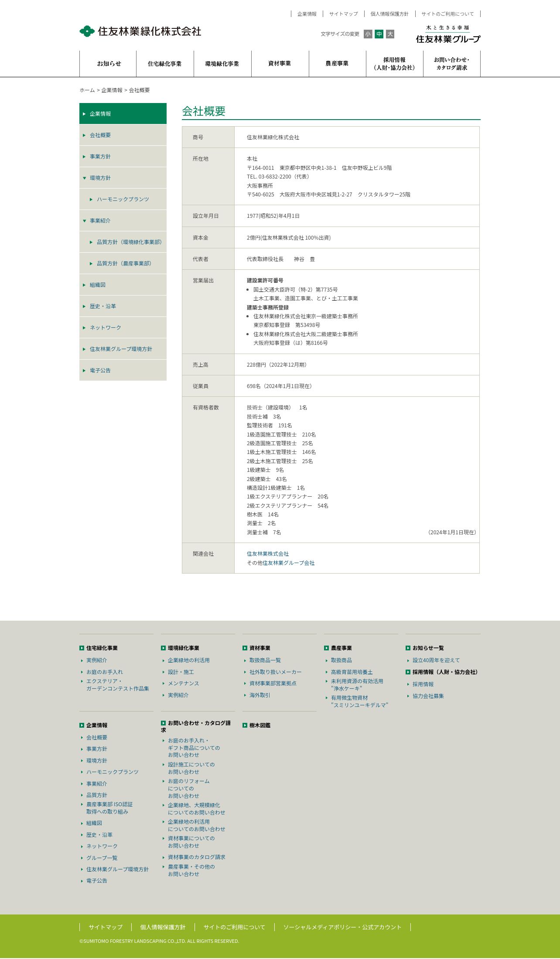Click the Sumitomo Forestry Landscaping logo
The height and width of the screenshot is (959, 560).
tap(140, 31)
